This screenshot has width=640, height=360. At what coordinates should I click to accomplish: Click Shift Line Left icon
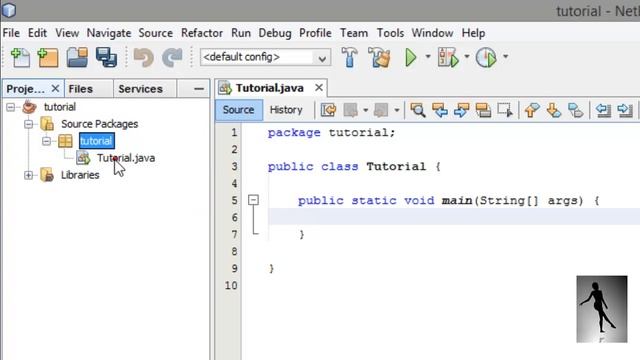point(603,110)
